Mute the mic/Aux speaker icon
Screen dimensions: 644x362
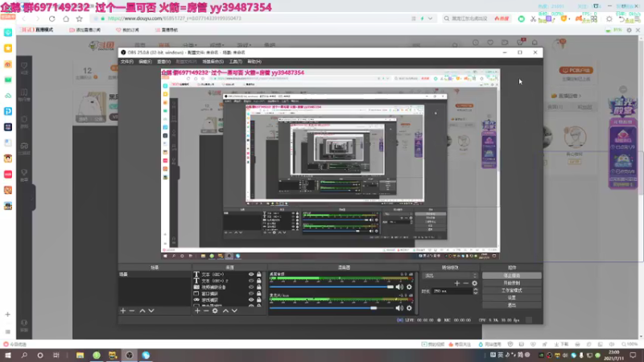(x=399, y=308)
